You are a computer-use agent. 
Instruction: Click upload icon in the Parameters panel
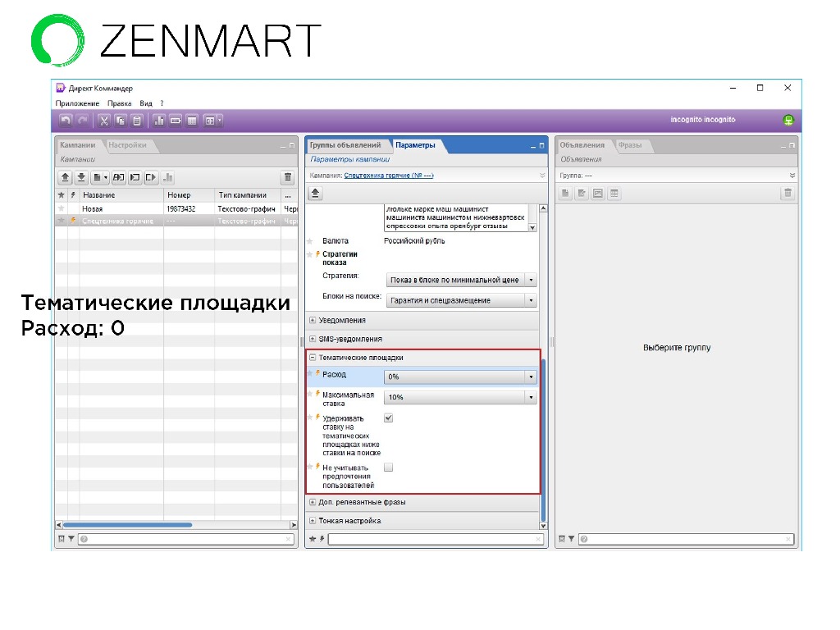(315, 194)
